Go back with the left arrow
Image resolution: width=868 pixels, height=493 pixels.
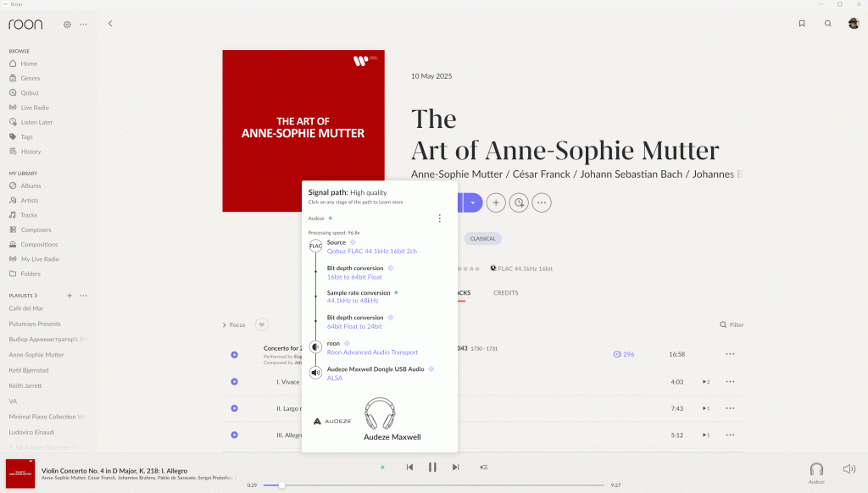tap(110, 24)
